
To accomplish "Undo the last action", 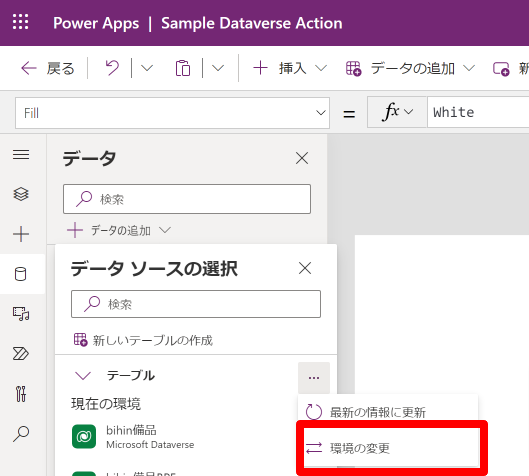I will point(112,68).
